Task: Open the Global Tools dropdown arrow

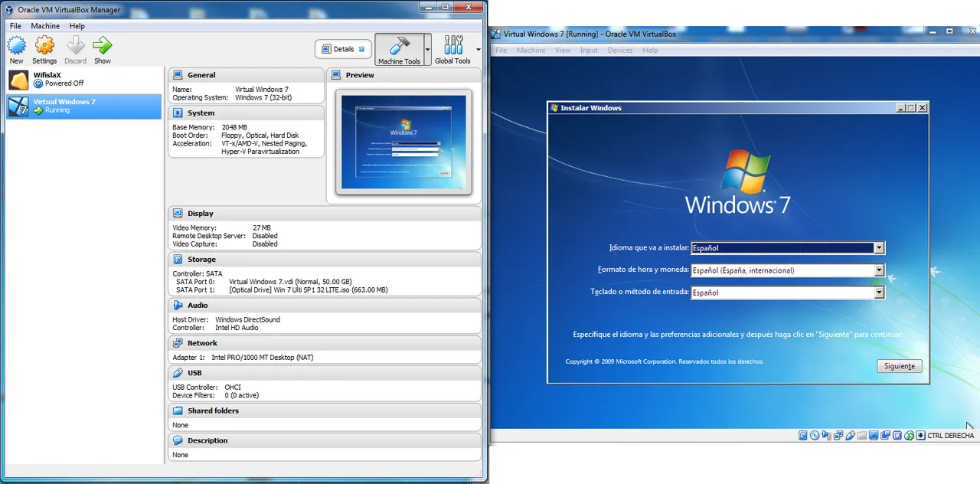Action: point(478,50)
